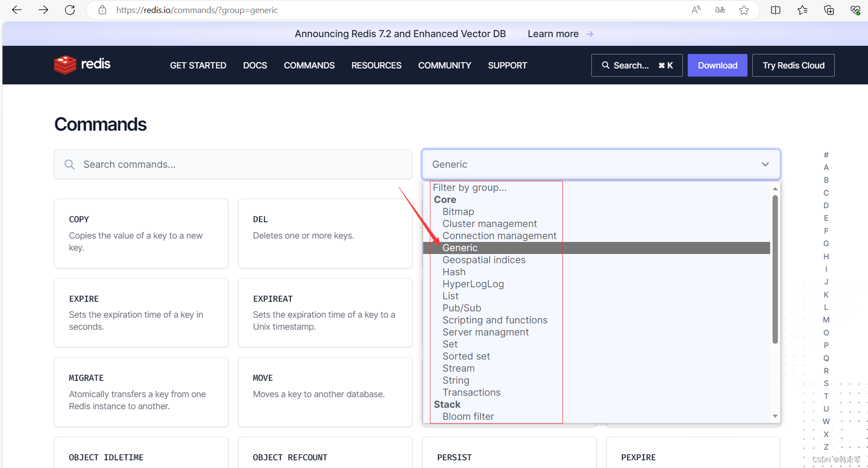Viewport: 868px width, 468px height.
Task: Open the GET STARTED menu
Action: [x=198, y=66]
